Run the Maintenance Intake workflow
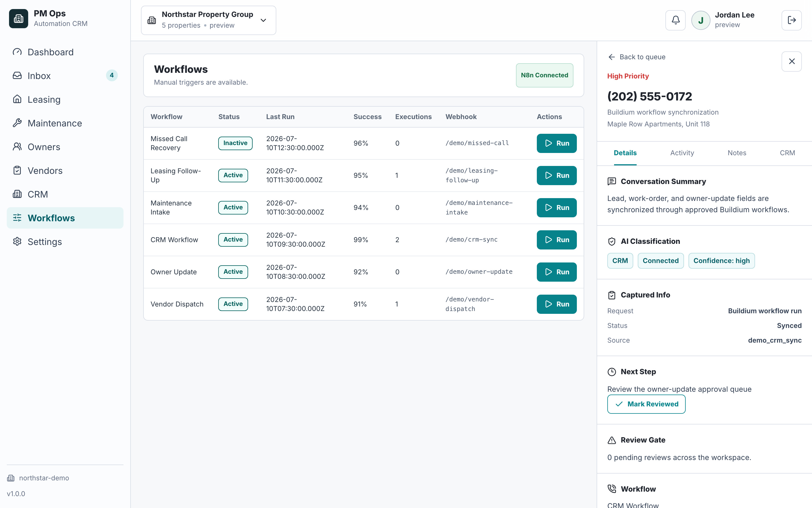This screenshot has width=812, height=508. click(557, 208)
